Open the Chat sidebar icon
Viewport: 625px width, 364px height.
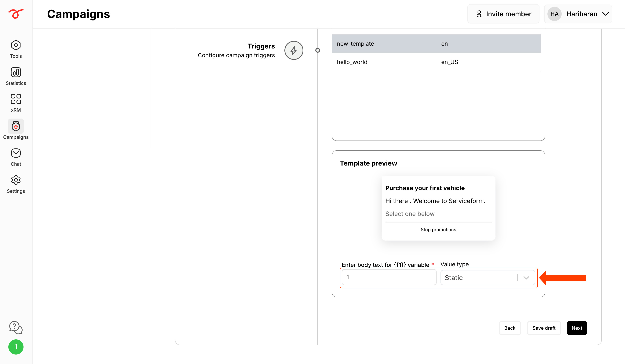point(16,153)
